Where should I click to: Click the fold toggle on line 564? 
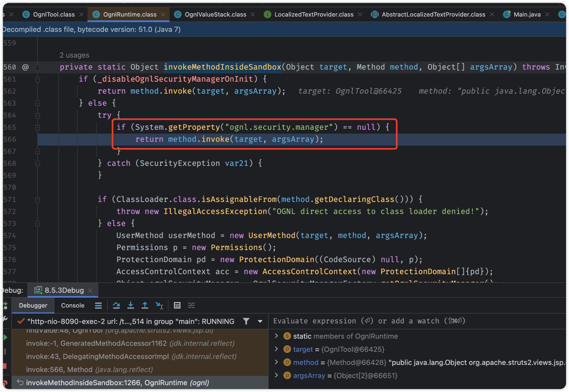point(38,115)
